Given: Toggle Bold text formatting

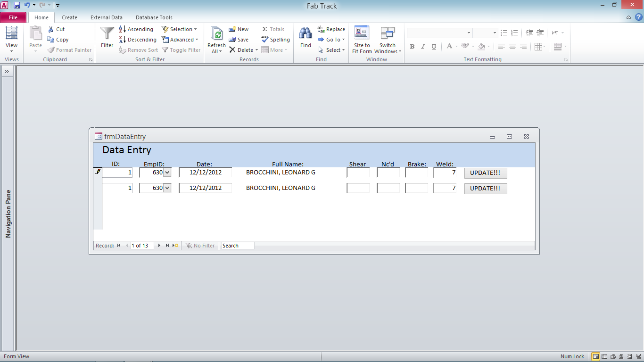Looking at the screenshot, I should [412, 46].
